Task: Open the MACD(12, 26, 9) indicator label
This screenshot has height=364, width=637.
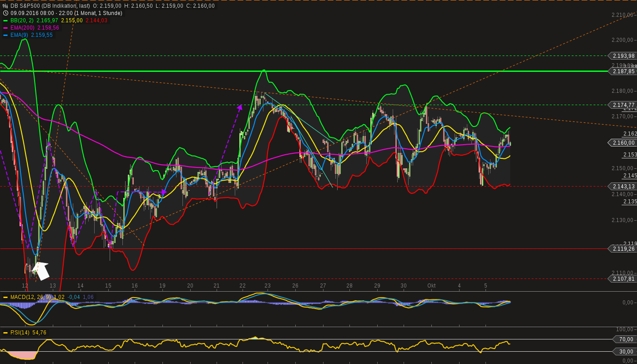Action: tap(31, 297)
